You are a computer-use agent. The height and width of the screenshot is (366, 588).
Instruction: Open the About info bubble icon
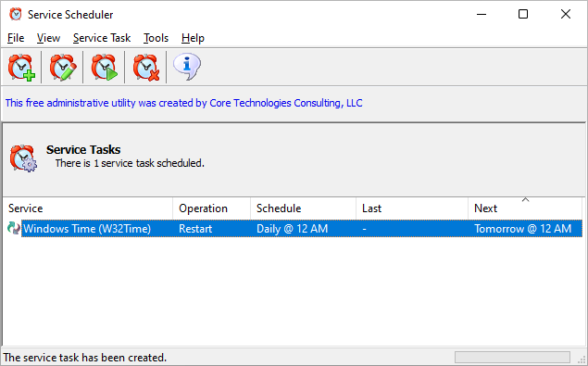[187, 67]
